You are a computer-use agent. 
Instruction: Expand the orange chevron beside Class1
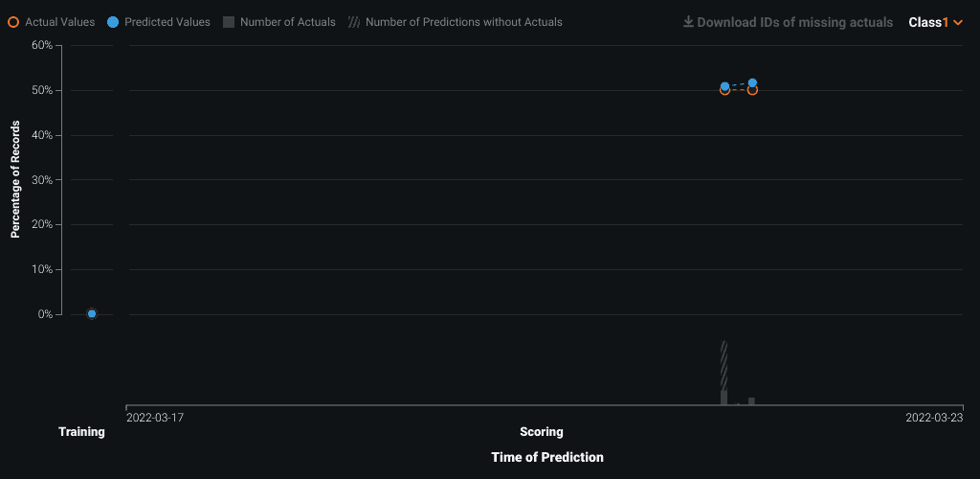tap(958, 22)
